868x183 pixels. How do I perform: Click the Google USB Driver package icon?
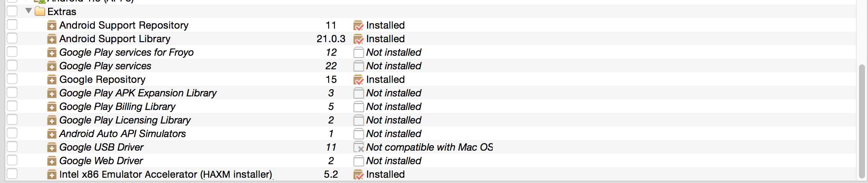coord(52,148)
